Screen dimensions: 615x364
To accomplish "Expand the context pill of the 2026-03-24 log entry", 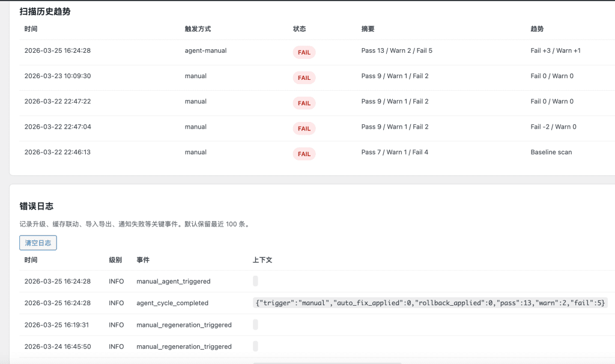I will (255, 346).
